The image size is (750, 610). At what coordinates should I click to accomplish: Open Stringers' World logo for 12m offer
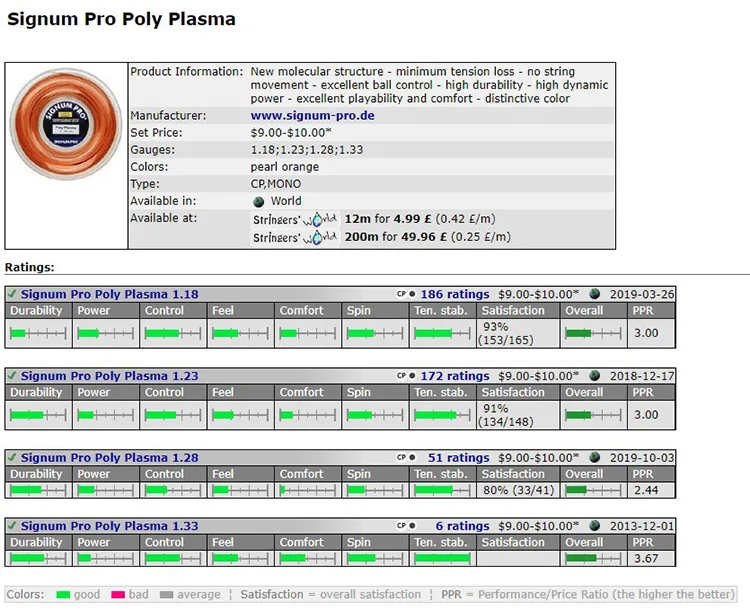pos(295,220)
